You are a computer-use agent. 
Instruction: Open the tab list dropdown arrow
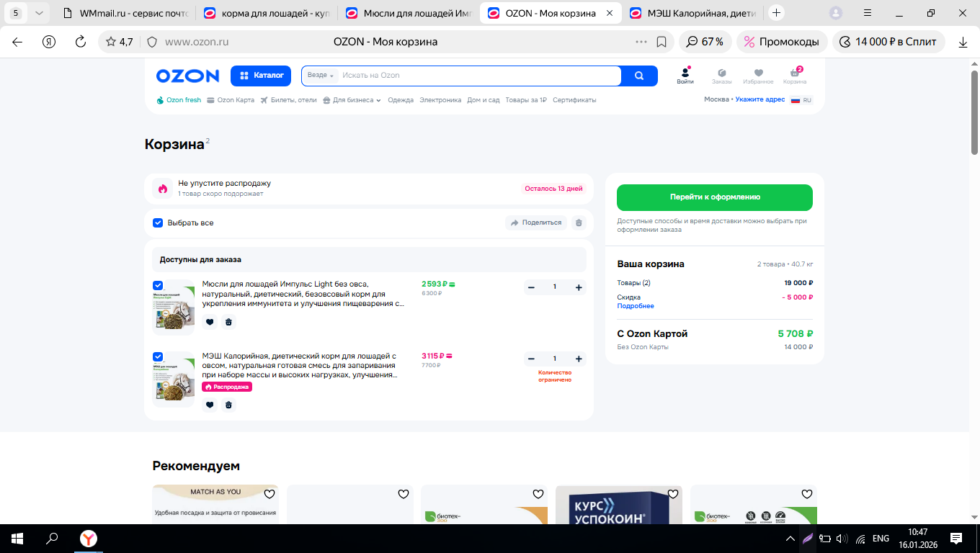(39, 13)
